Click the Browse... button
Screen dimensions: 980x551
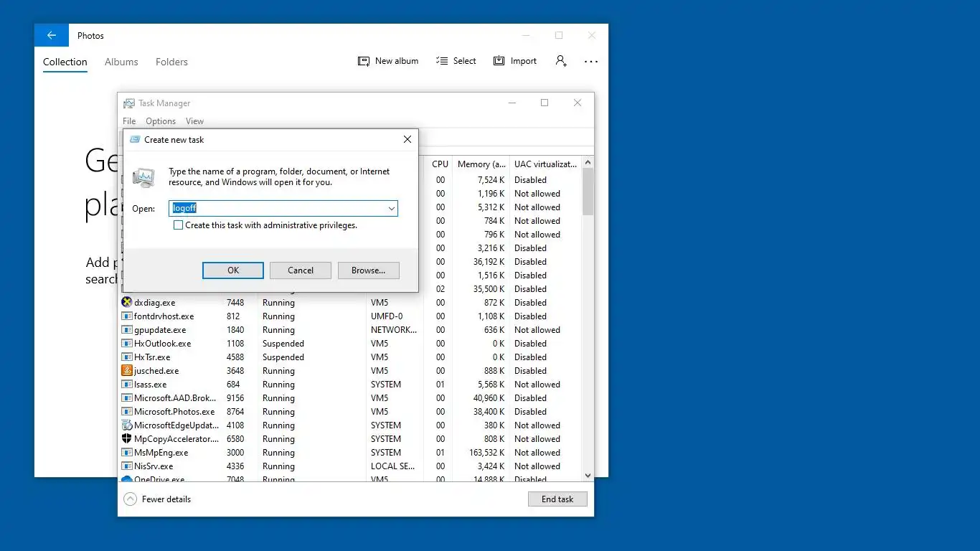tap(368, 270)
